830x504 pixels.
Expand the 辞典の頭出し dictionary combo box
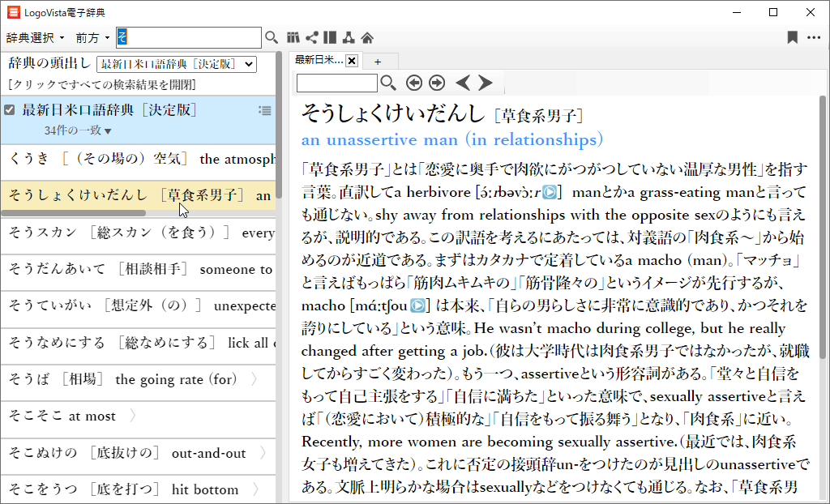[176, 64]
